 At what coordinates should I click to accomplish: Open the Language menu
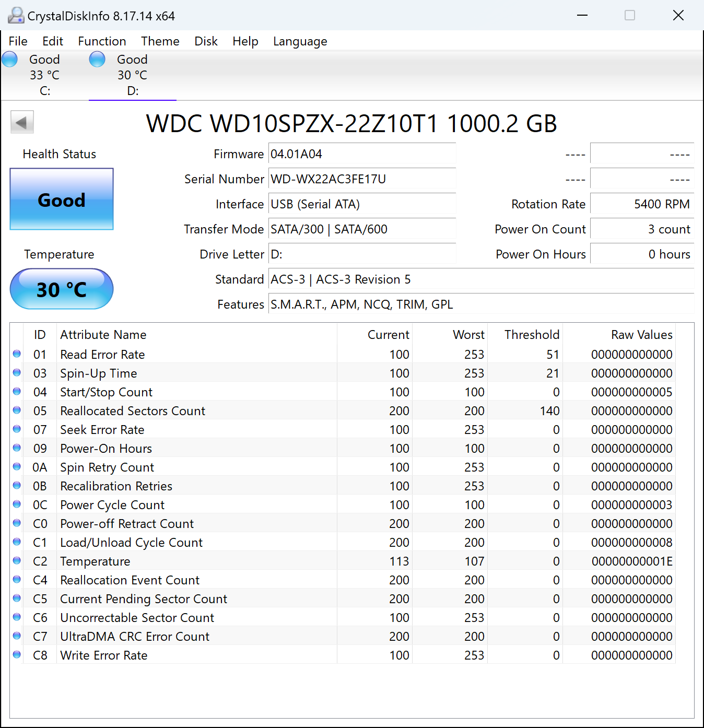(300, 41)
